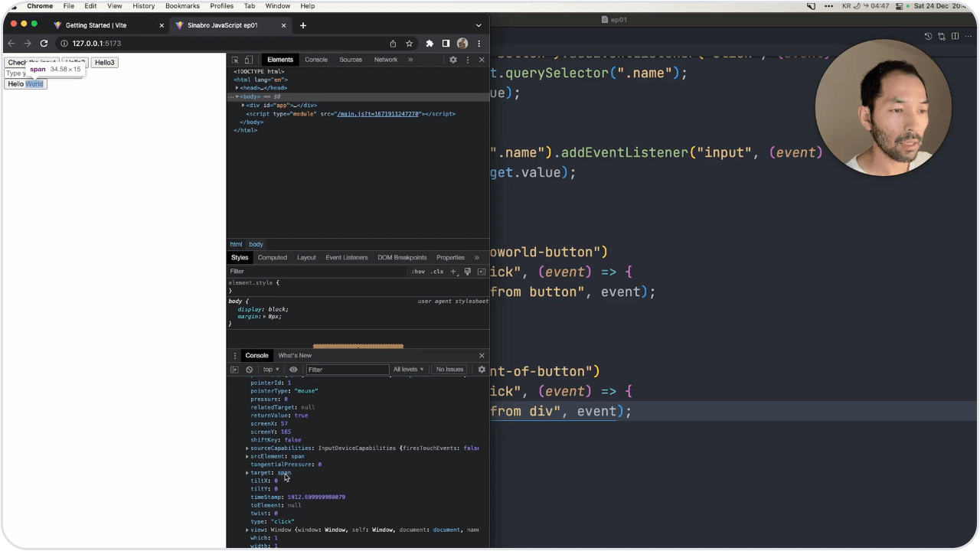Open the console drawer three-dot menu
Viewport: 980px width, 551px height.
(x=235, y=356)
